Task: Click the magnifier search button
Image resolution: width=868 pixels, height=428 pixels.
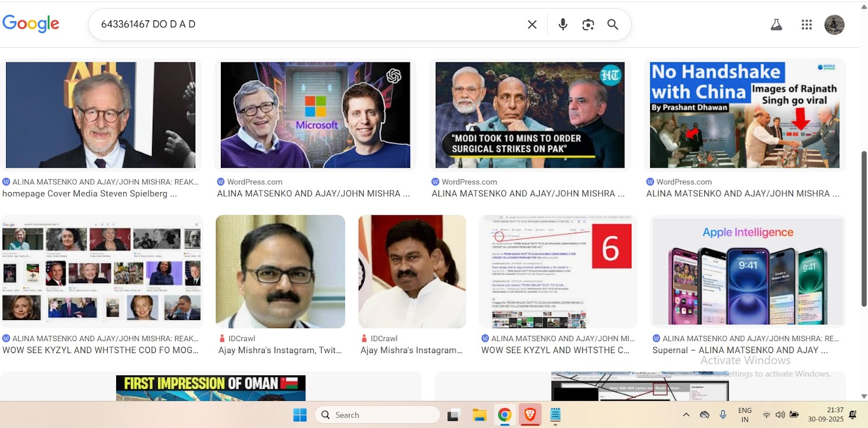Action: point(612,24)
